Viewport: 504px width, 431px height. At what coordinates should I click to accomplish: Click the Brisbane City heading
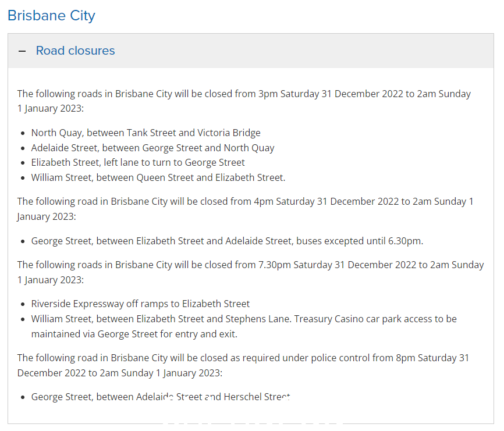[51, 16]
